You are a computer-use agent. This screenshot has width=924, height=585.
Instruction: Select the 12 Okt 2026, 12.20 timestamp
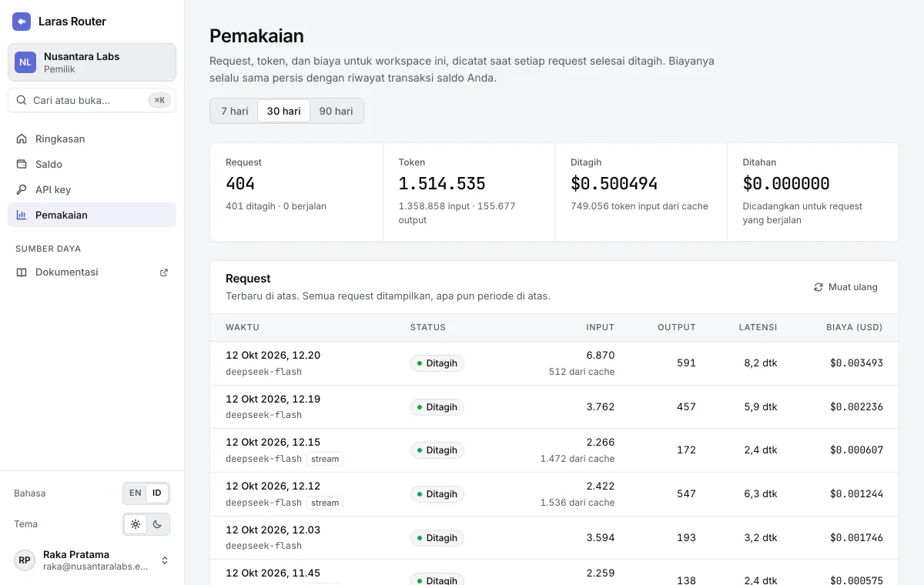coord(273,356)
